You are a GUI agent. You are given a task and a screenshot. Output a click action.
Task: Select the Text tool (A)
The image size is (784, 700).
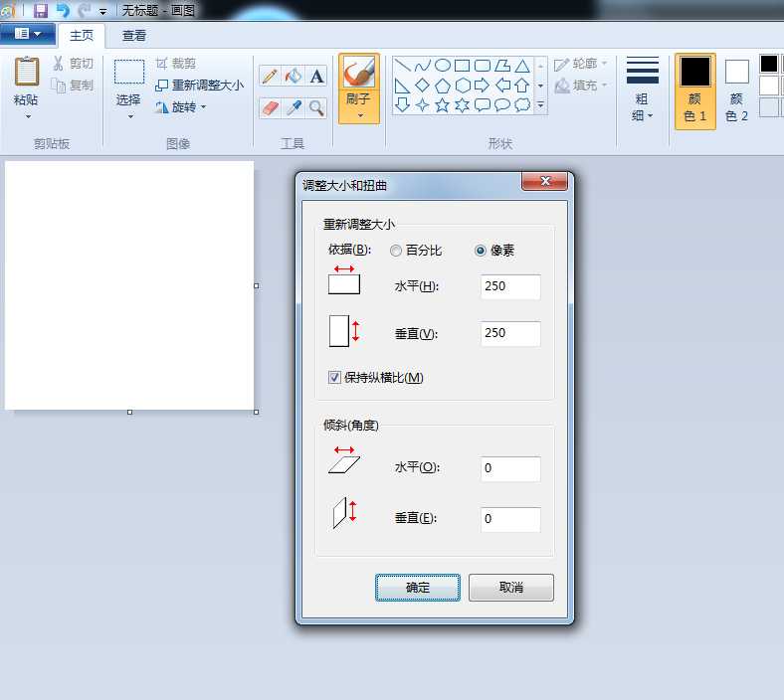coord(316,77)
